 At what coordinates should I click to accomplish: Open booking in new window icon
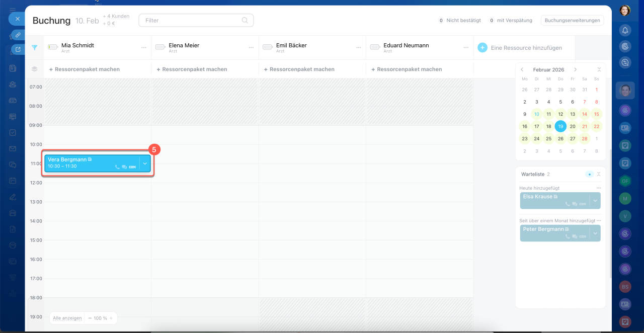pyautogui.click(x=18, y=49)
